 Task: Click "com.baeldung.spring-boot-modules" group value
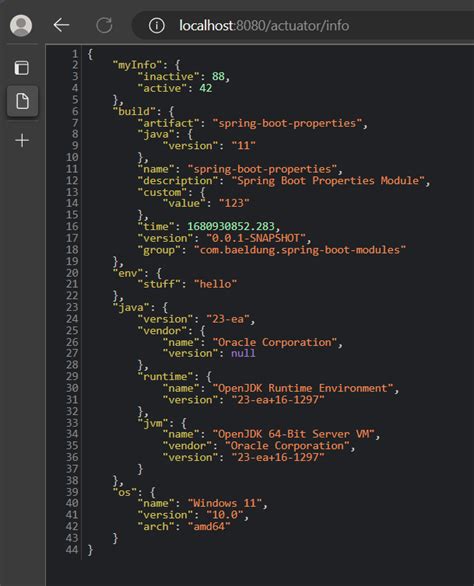tap(300, 250)
